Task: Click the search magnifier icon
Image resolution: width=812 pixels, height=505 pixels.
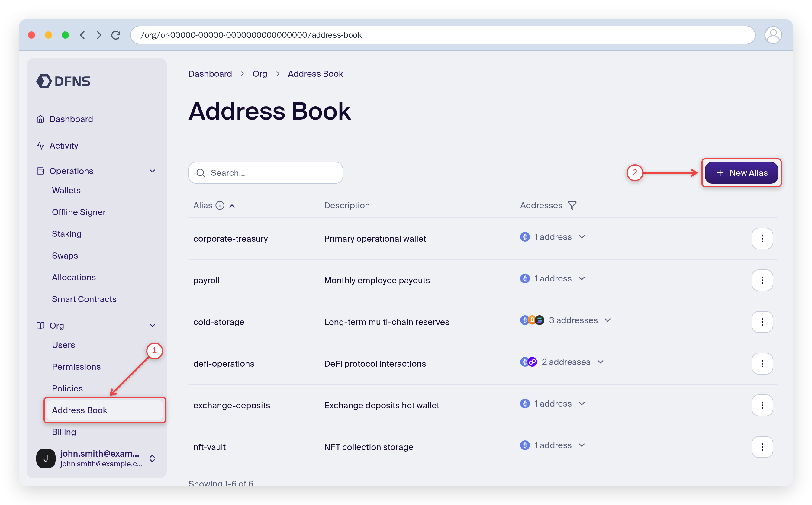Action: coord(200,173)
